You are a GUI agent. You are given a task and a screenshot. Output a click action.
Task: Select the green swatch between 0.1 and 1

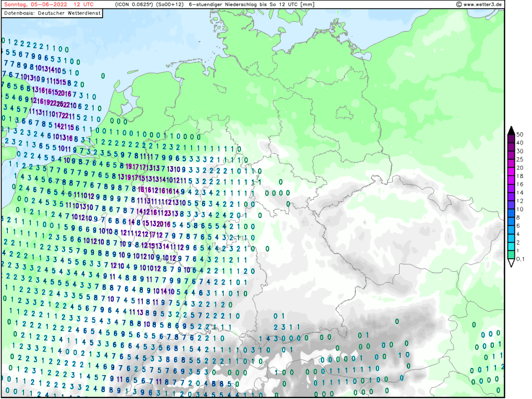pyautogui.click(x=511, y=255)
